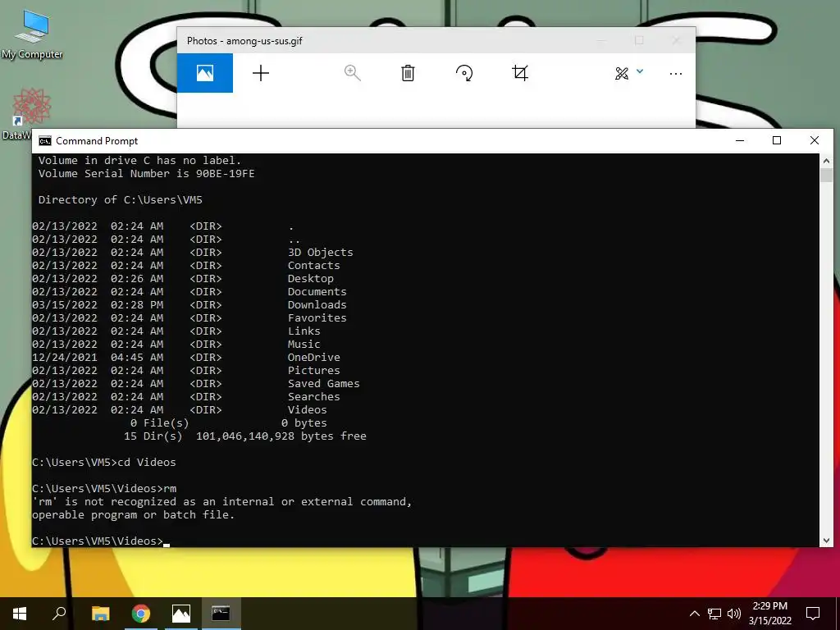
Task: Open network status tray icon
Action: (x=714, y=614)
